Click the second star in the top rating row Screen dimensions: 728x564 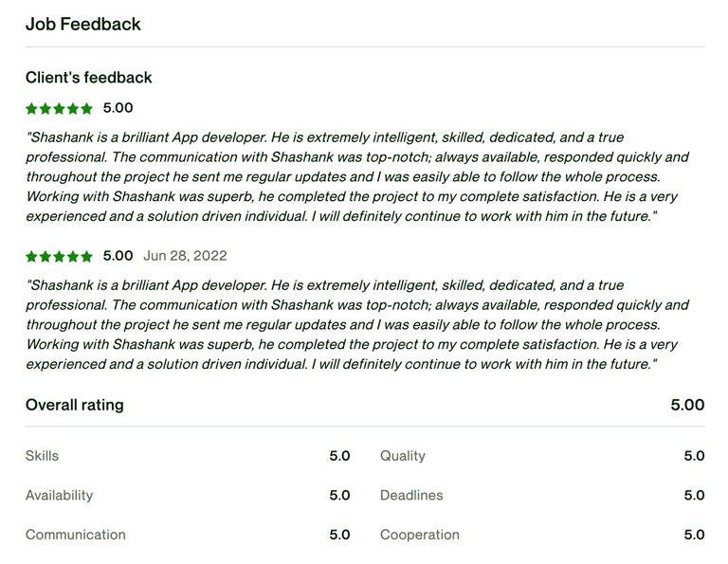pos(45,109)
